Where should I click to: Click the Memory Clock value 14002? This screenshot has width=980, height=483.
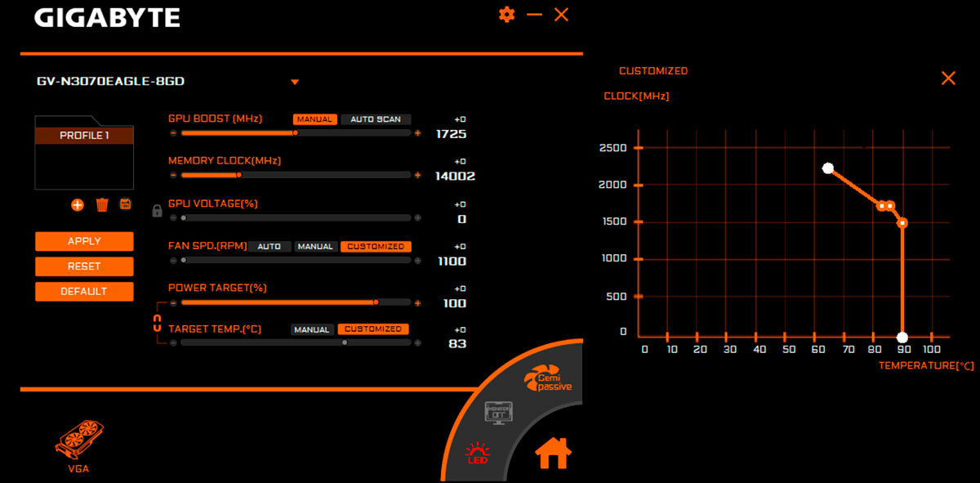pos(456,176)
